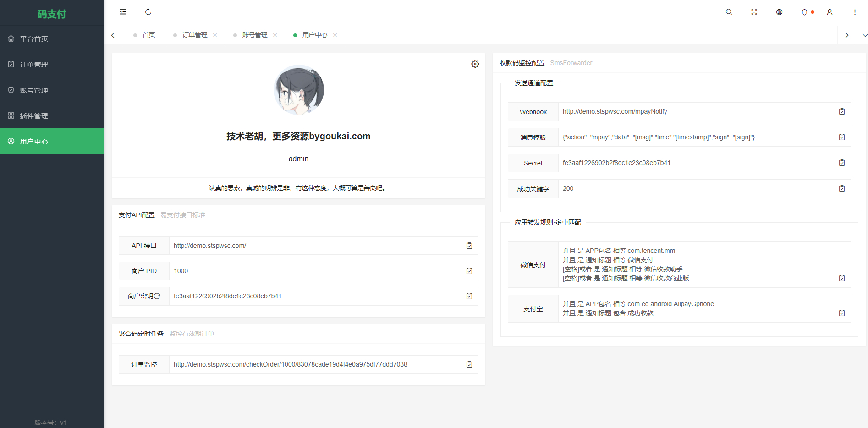The image size is (868, 428).
Task: Open the search icon in header
Action: coord(729,12)
